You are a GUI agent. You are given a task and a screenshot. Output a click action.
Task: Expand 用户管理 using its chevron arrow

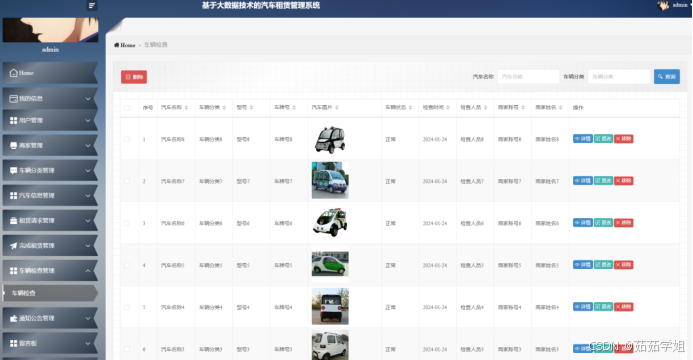[x=88, y=120]
